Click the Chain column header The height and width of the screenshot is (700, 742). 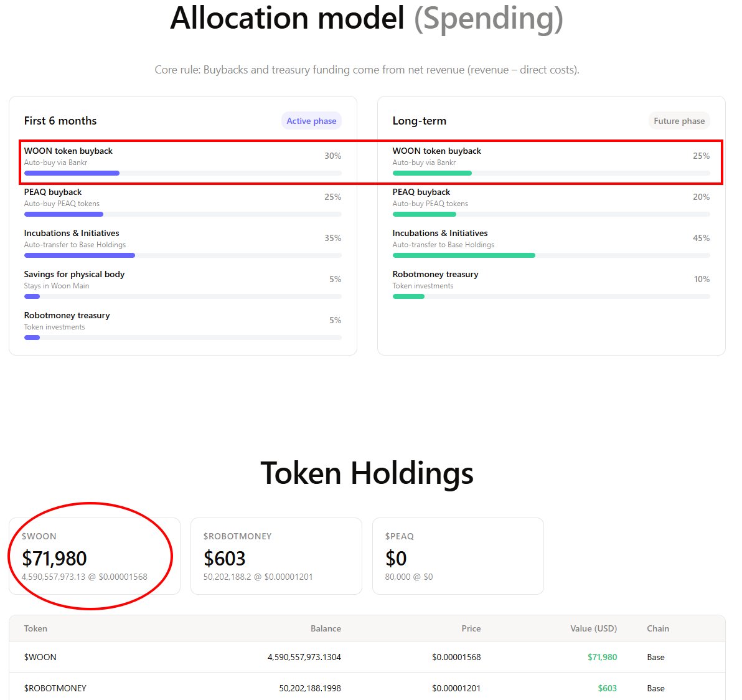click(658, 628)
